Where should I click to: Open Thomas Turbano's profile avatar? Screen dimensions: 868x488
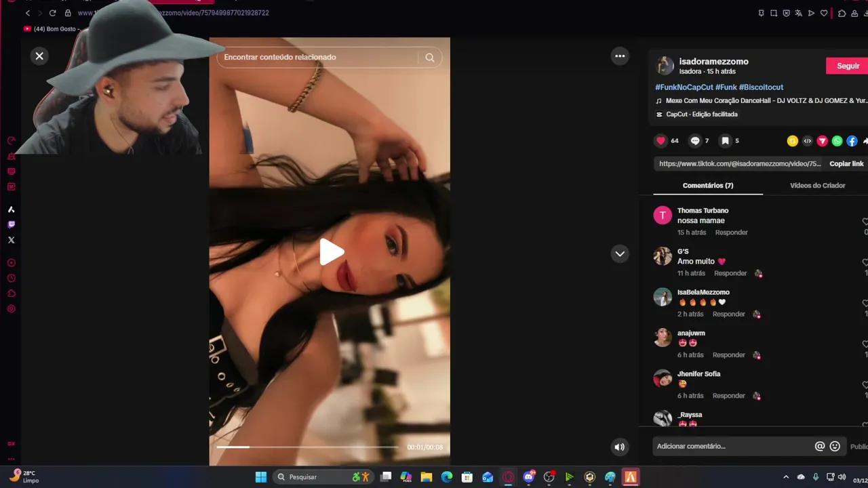[x=663, y=216]
